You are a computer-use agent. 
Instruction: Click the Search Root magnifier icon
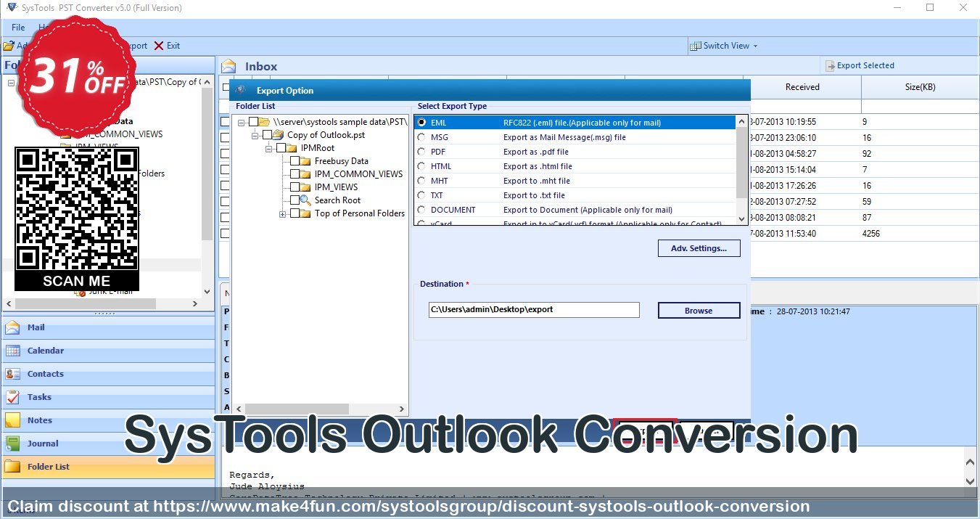[x=305, y=200]
